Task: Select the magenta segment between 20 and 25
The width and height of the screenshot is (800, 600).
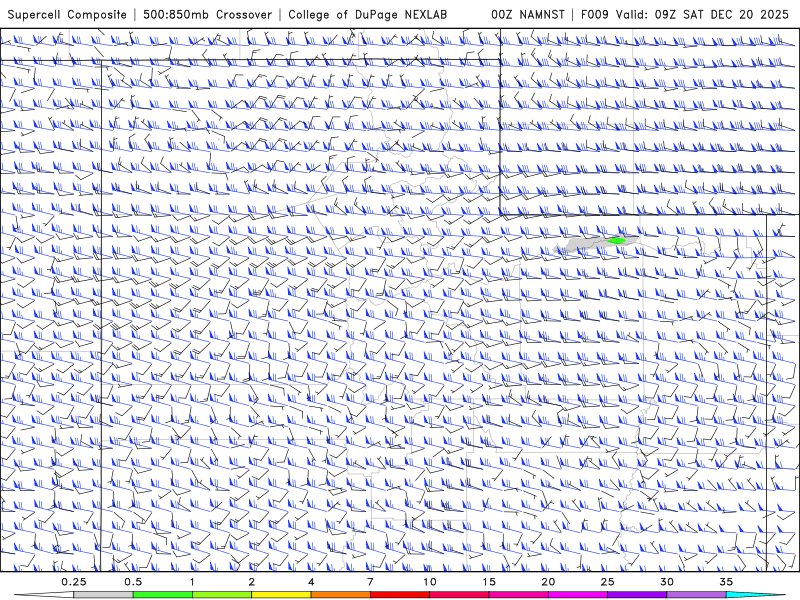Action: (578, 595)
